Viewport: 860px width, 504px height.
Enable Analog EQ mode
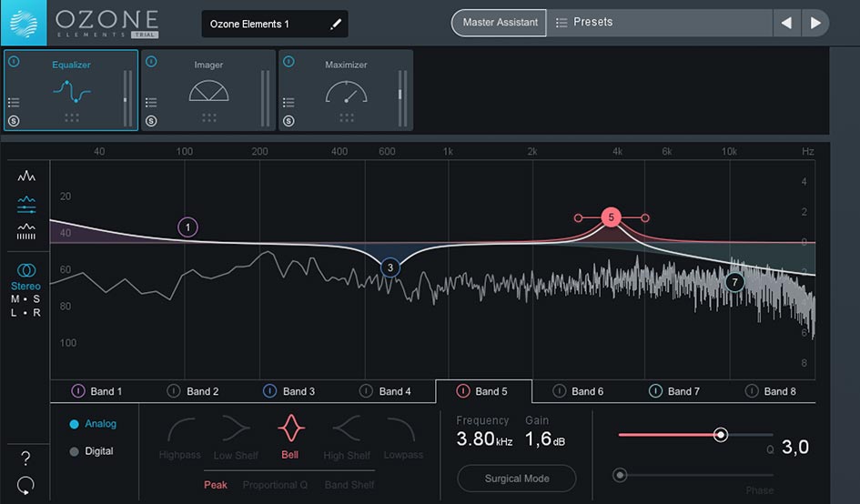(x=93, y=424)
